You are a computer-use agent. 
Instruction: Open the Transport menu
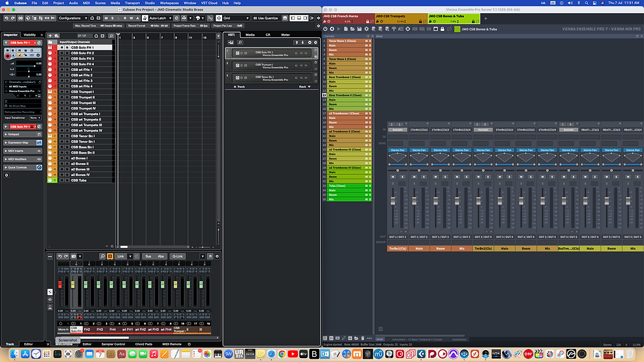coord(132,3)
